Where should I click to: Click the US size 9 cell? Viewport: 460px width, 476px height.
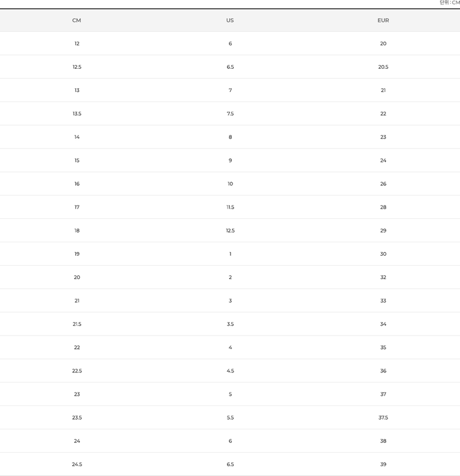[x=230, y=160]
